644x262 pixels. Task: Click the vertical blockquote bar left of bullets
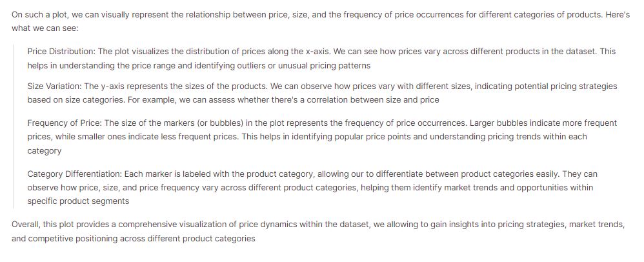13,126
